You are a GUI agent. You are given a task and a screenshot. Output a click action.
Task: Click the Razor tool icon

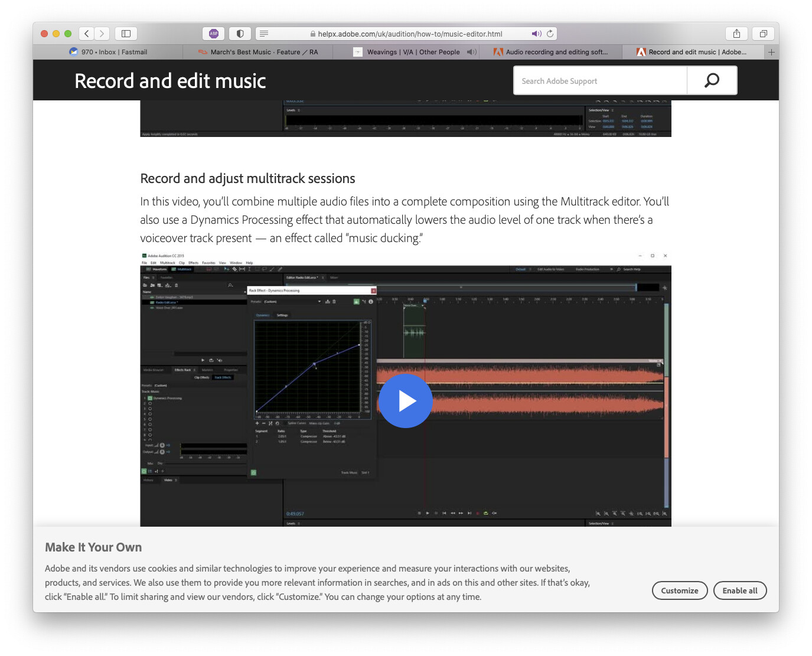(x=235, y=269)
